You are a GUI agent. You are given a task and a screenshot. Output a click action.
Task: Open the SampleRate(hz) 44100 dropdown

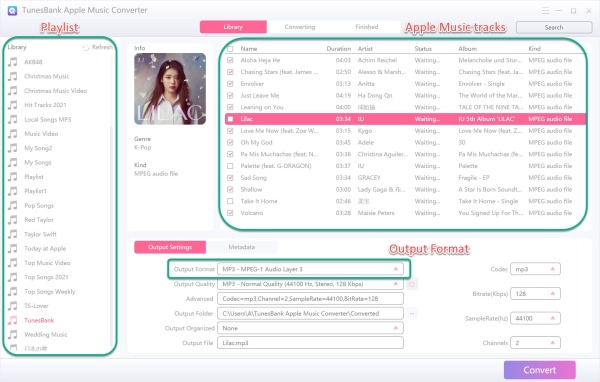click(535, 318)
